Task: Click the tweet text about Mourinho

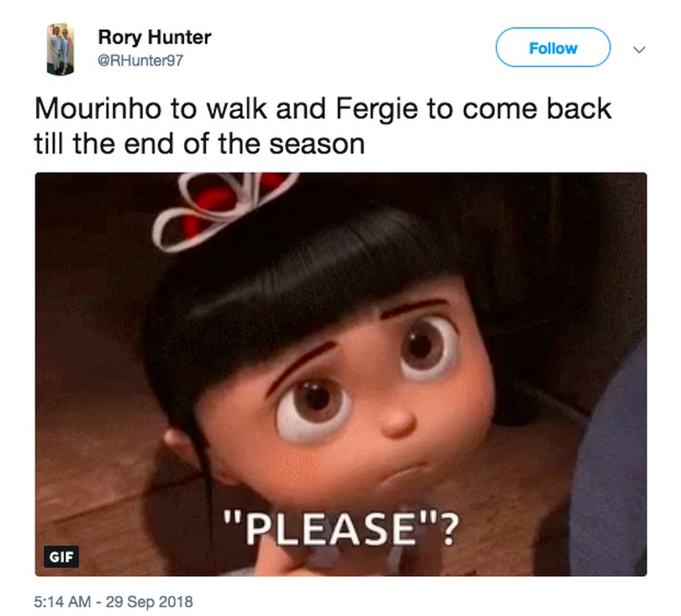Action: click(322, 126)
